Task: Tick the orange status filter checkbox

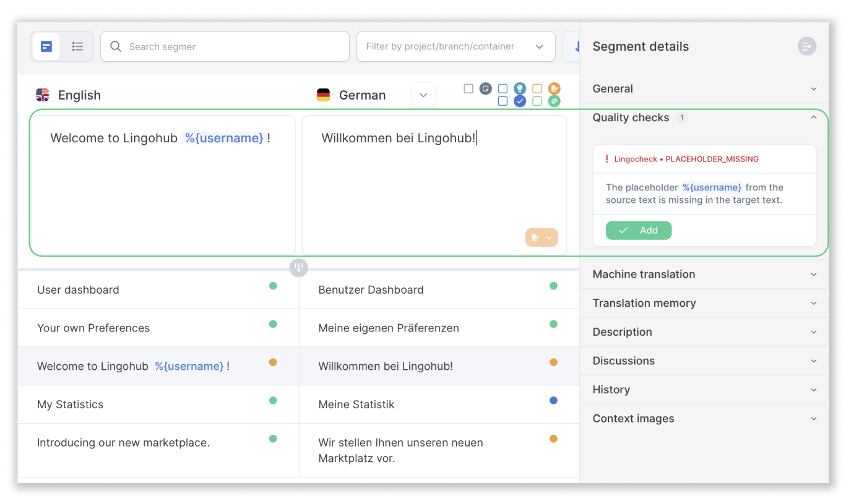Action: point(537,88)
